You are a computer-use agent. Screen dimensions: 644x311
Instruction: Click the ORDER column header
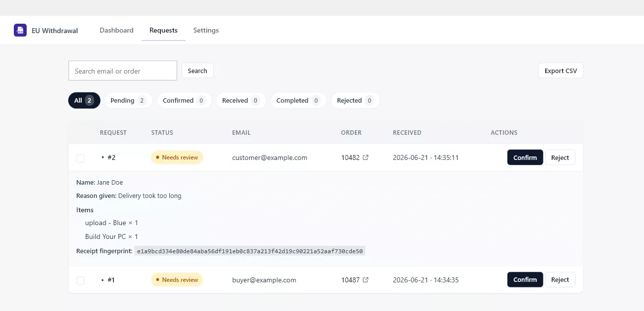click(x=351, y=132)
